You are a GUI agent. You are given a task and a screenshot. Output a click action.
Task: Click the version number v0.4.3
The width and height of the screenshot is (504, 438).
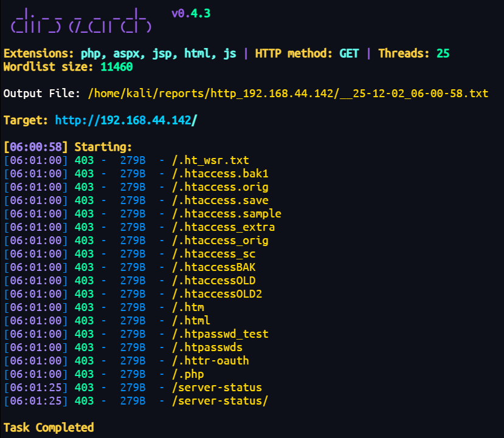click(x=191, y=13)
